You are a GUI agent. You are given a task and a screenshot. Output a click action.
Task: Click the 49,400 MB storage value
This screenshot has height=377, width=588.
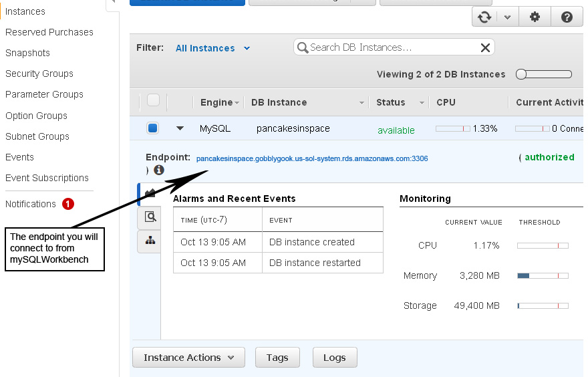[x=476, y=305]
